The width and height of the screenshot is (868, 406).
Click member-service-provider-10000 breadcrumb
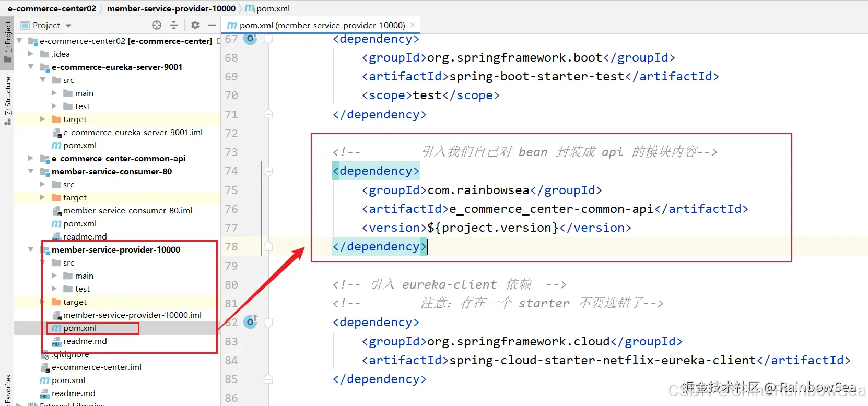click(x=171, y=8)
